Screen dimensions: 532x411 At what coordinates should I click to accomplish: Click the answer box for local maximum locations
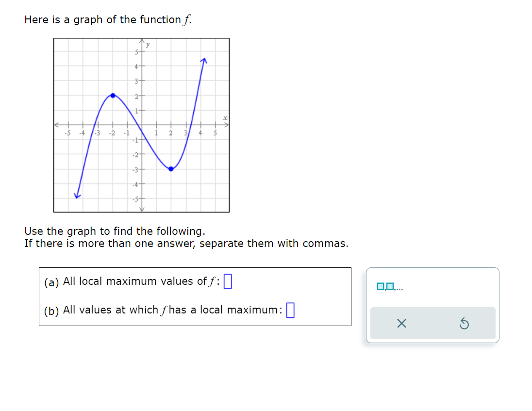click(x=291, y=309)
